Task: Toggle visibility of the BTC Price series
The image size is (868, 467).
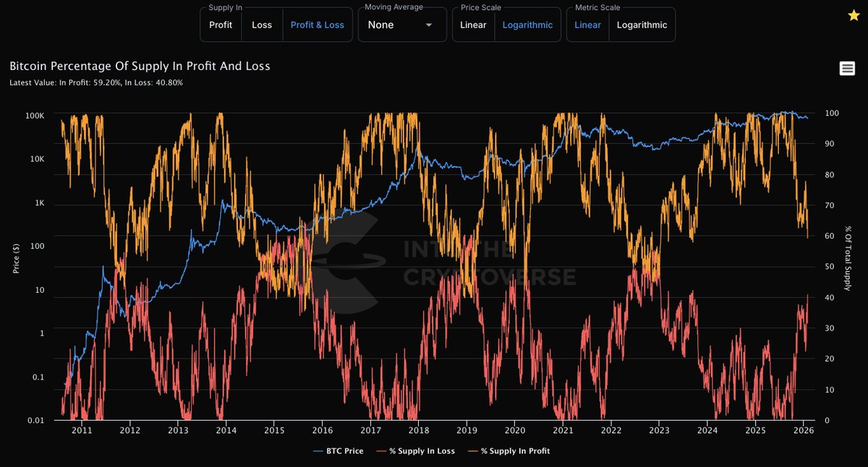Action: 338,451
